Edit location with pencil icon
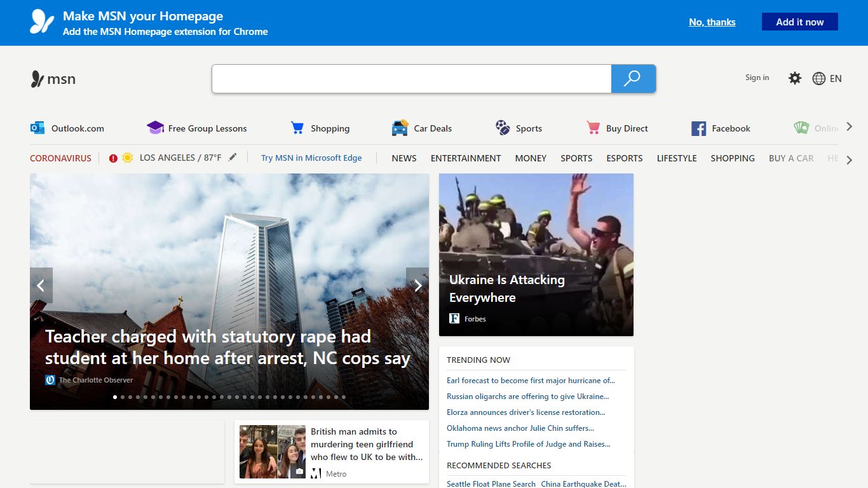The height and width of the screenshot is (488, 868). (x=233, y=157)
